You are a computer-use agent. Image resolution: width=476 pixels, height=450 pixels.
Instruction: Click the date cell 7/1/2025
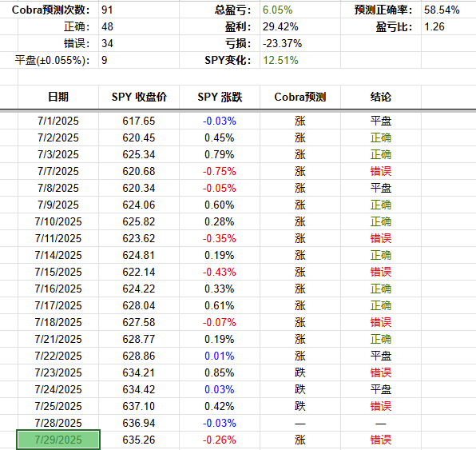pos(58,121)
